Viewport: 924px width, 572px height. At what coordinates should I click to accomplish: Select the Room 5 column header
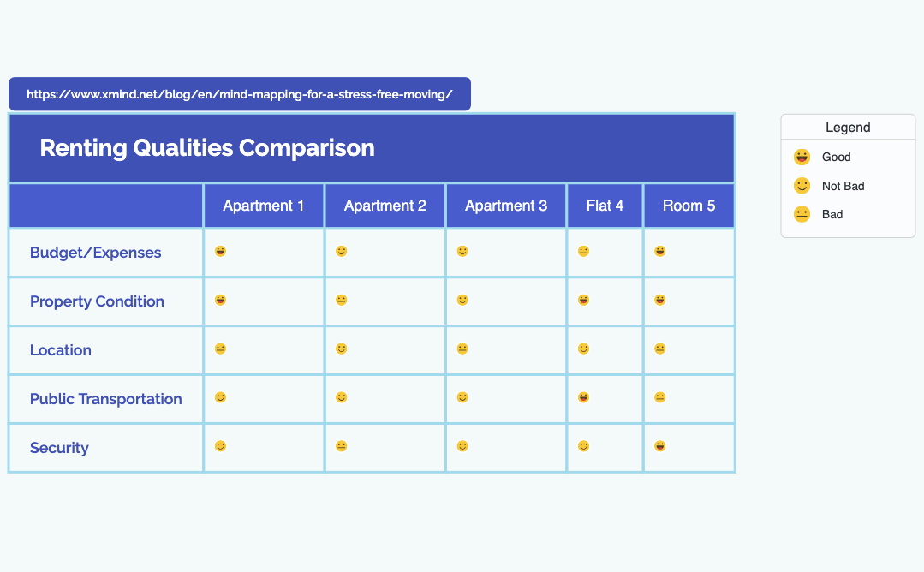pos(689,206)
